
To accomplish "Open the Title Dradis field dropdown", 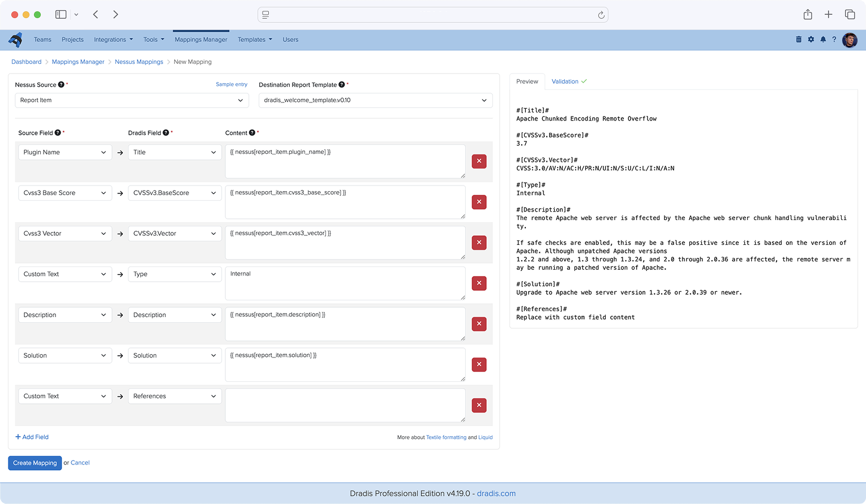I will point(175,152).
